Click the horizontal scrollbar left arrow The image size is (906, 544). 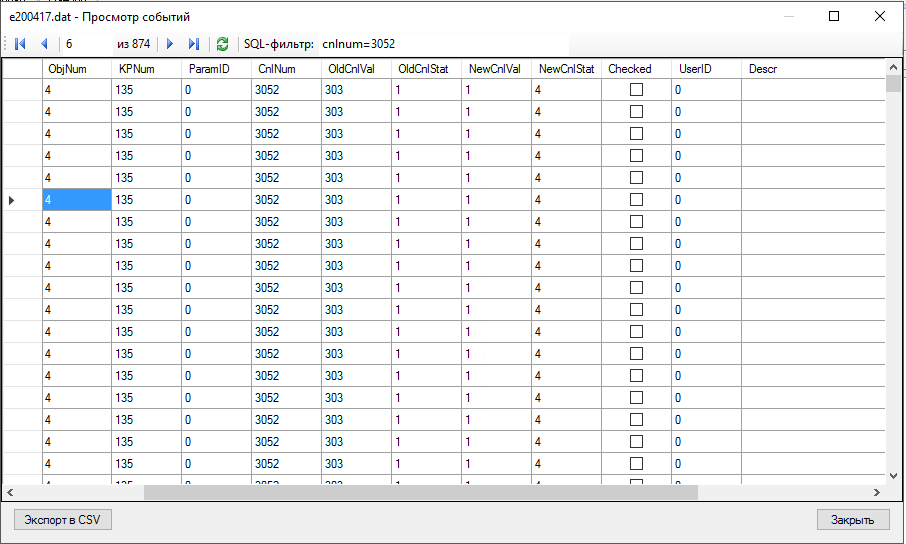[10, 493]
